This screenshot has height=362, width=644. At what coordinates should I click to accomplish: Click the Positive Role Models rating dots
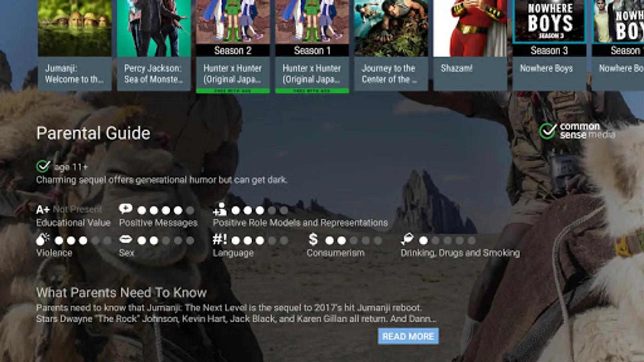point(260,210)
